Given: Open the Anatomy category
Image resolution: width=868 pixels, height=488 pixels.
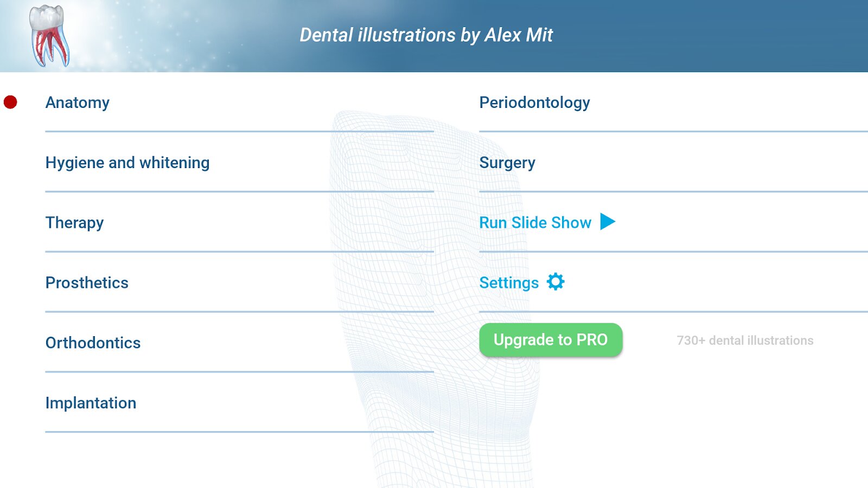Looking at the screenshot, I should coord(78,102).
